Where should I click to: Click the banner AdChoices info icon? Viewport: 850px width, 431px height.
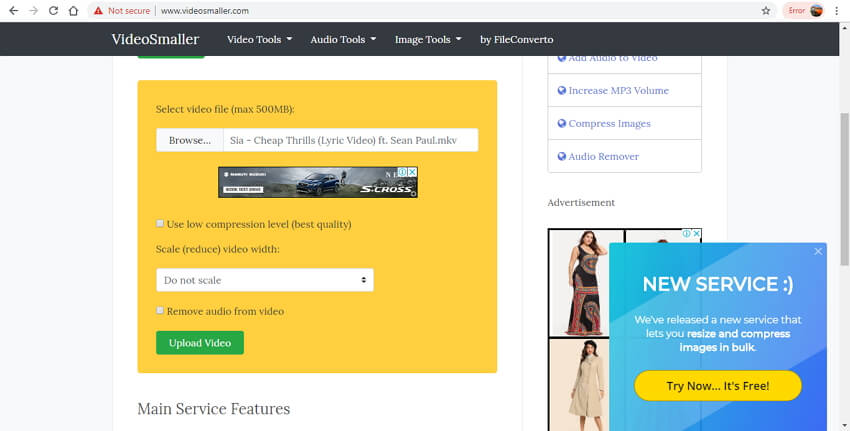402,172
